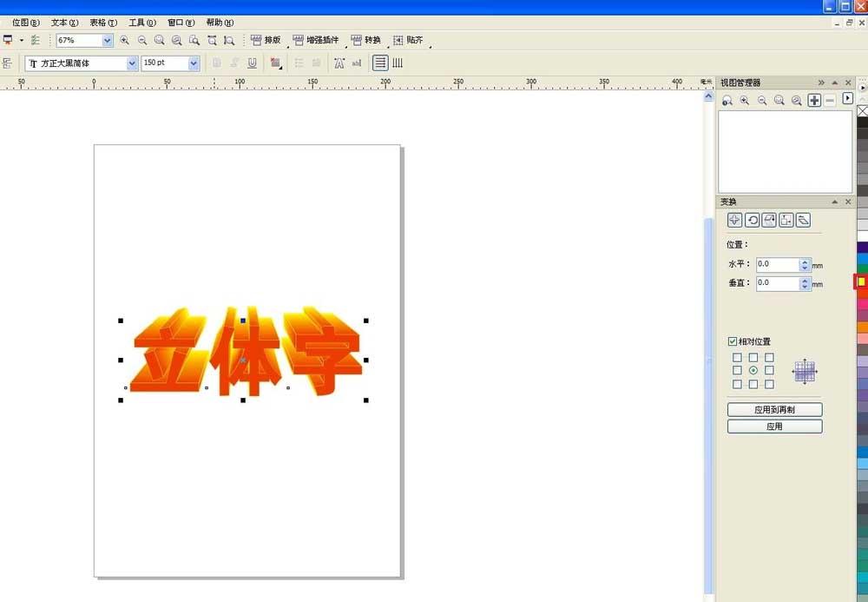Click the zoom to selection icon in toolbar
868x602 pixels.
coord(160,41)
